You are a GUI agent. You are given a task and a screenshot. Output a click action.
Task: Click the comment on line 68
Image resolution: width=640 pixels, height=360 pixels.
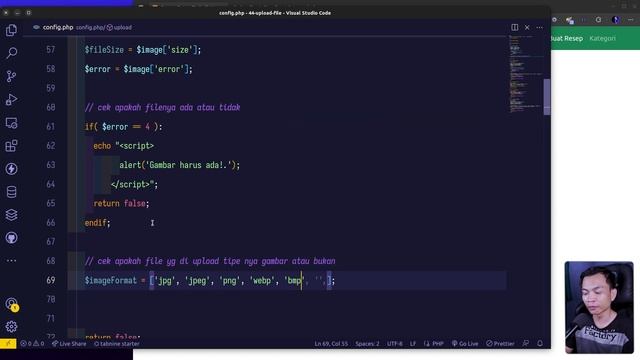tap(210, 261)
